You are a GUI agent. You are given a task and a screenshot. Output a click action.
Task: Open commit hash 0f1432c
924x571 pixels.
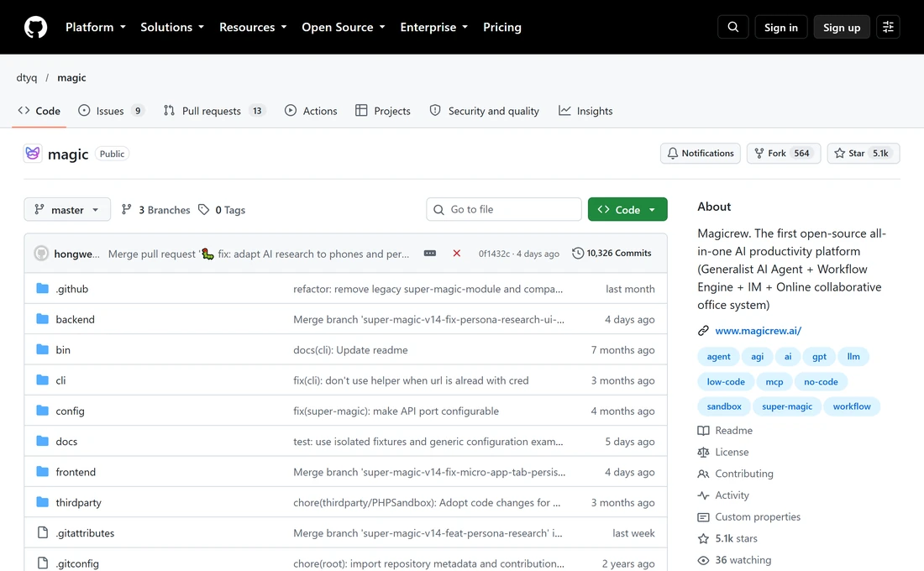click(494, 254)
